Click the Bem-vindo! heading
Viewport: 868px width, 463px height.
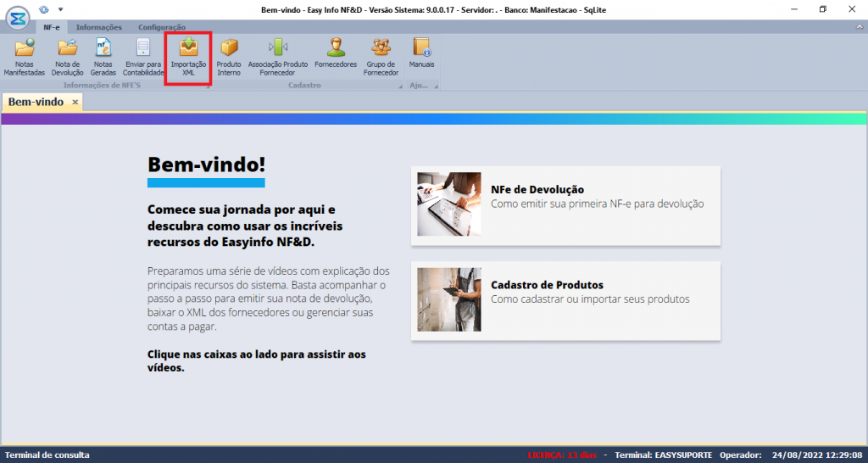[x=207, y=164]
